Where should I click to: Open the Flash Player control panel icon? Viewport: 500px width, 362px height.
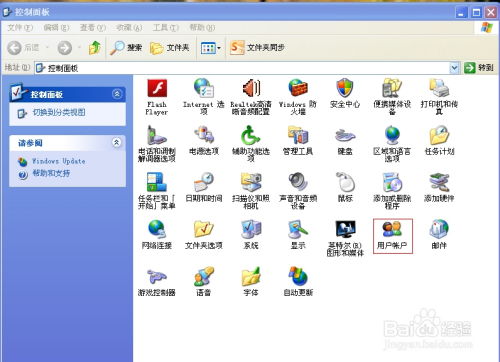tap(157, 97)
